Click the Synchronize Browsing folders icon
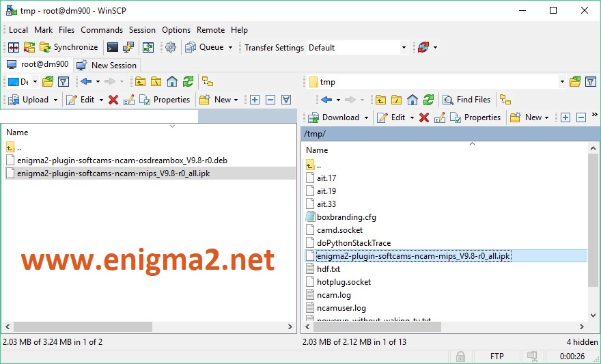The height and width of the screenshot is (364, 601). 29,48
